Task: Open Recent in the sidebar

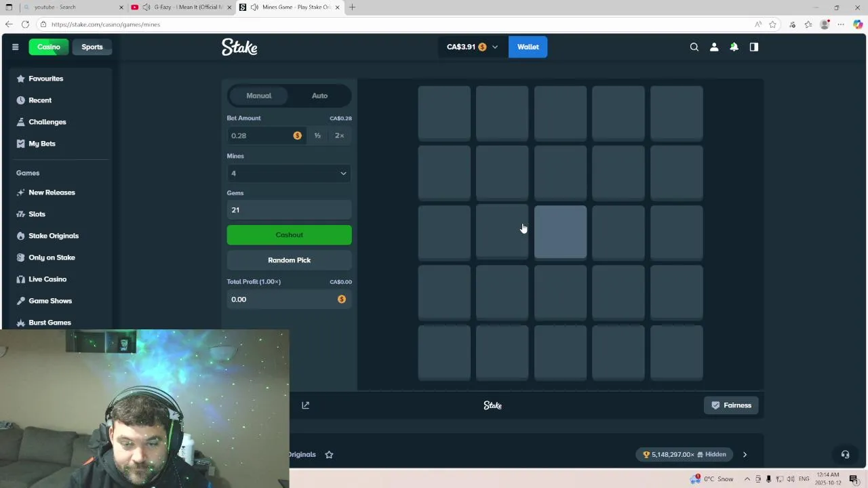Action: 40,100
